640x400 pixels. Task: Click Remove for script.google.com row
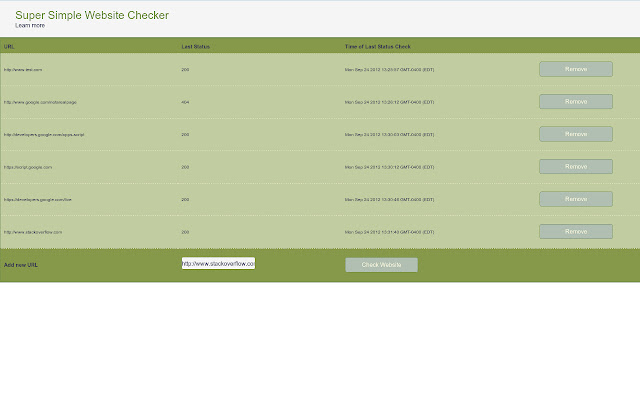click(x=576, y=167)
